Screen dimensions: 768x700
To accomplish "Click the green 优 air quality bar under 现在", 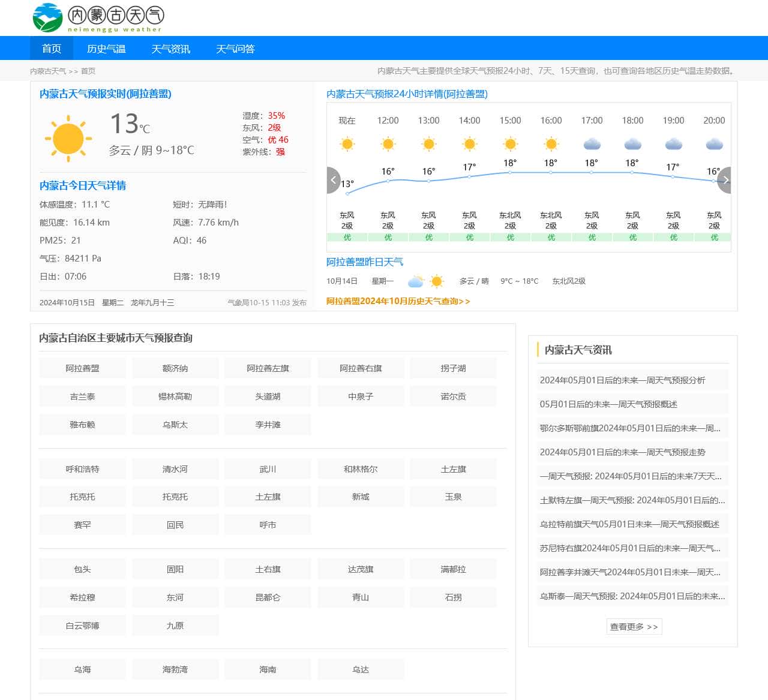I will 347,237.
